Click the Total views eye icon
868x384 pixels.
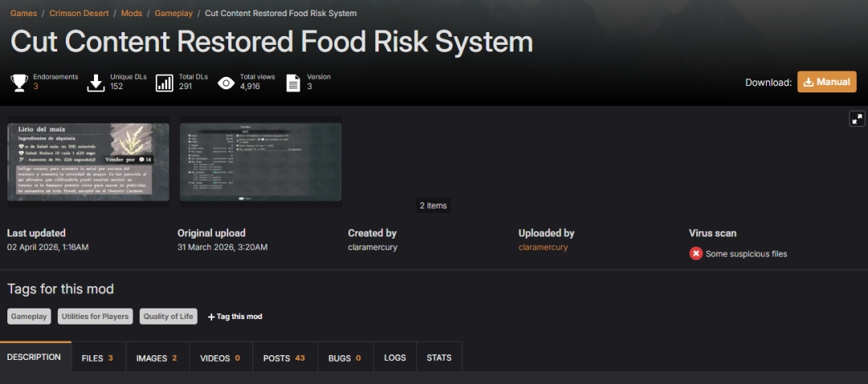click(226, 83)
